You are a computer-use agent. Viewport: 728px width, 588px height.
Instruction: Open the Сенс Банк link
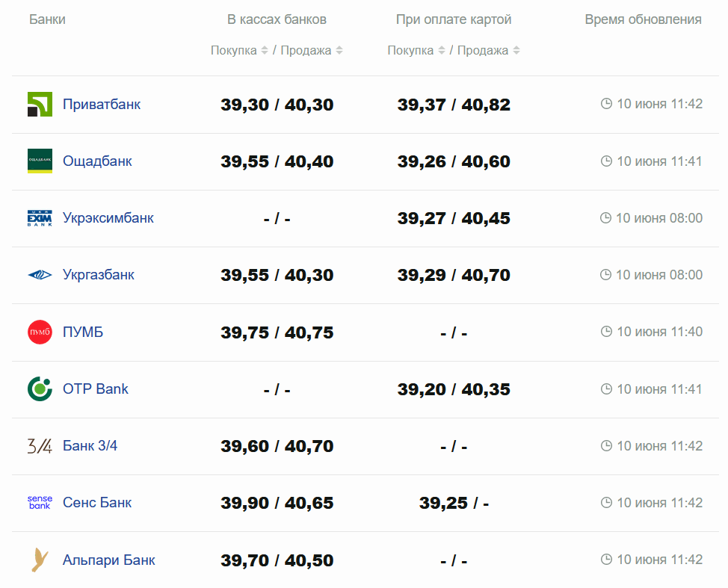[x=97, y=503]
